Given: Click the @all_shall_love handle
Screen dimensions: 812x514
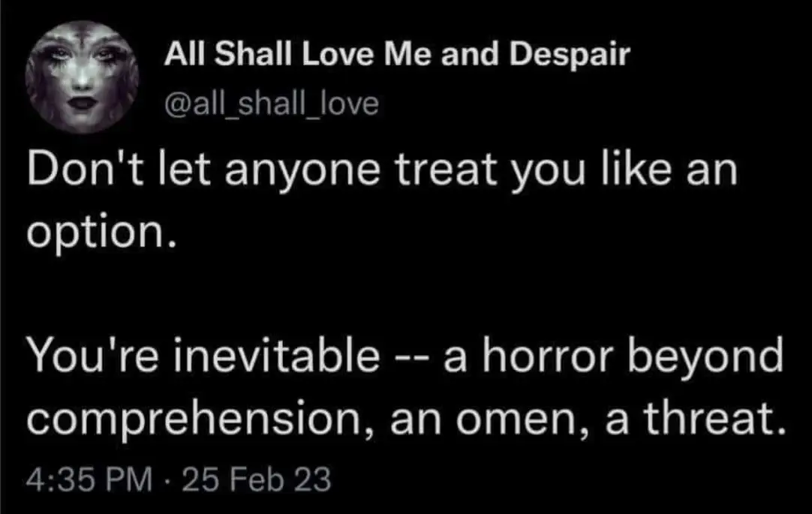Looking at the screenshot, I should [270, 103].
